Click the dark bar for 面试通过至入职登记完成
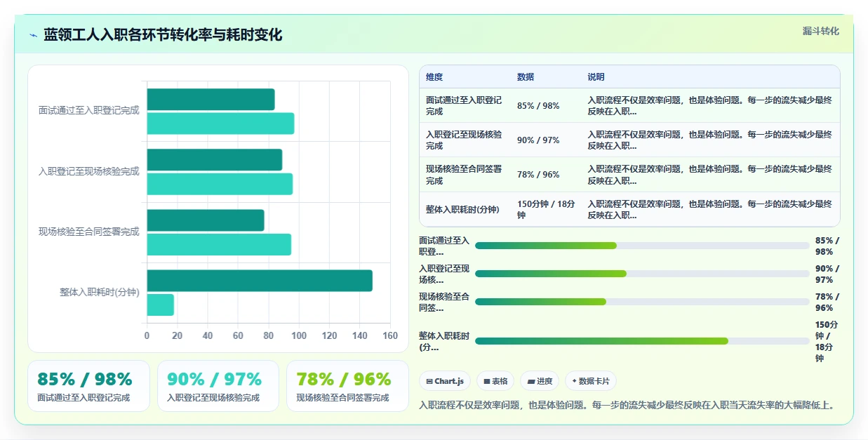The width and height of the screenshot is (868, 440). click(x=211, y=100)
